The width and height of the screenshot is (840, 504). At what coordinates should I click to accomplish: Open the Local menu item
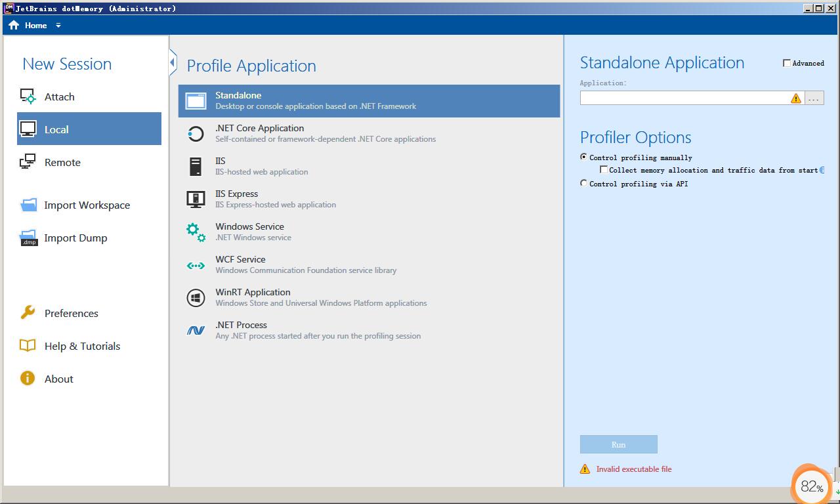(x=89, y=129)
